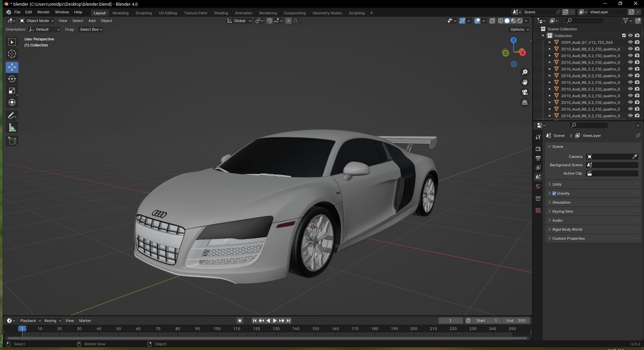Click the play animation button

[x=275, y=321]
